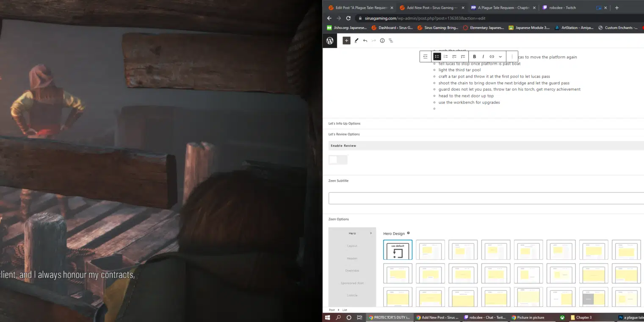Toggle the Enable Review switch
Viewport: 644px width, 322px height.
(338, 160)
